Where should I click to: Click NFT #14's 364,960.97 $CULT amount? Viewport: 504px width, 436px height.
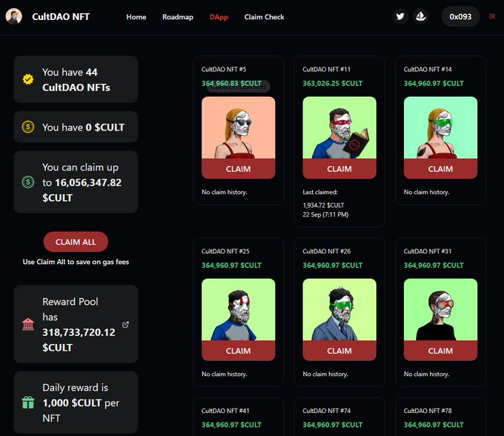tap(434, 83)
